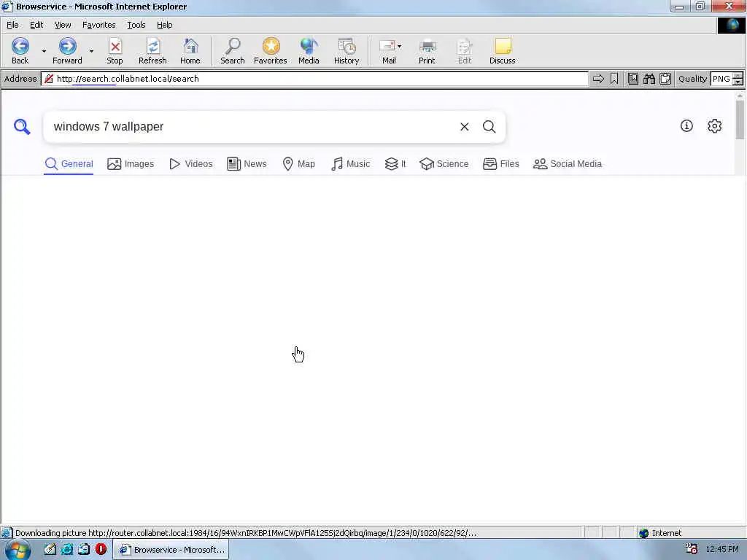
Task: Click the third quick launch icon before Opera
Action: tap(84, 549)
